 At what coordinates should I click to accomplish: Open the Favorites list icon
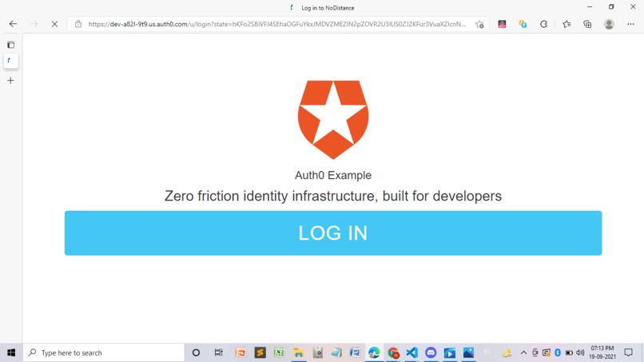[x=566, y=24]
